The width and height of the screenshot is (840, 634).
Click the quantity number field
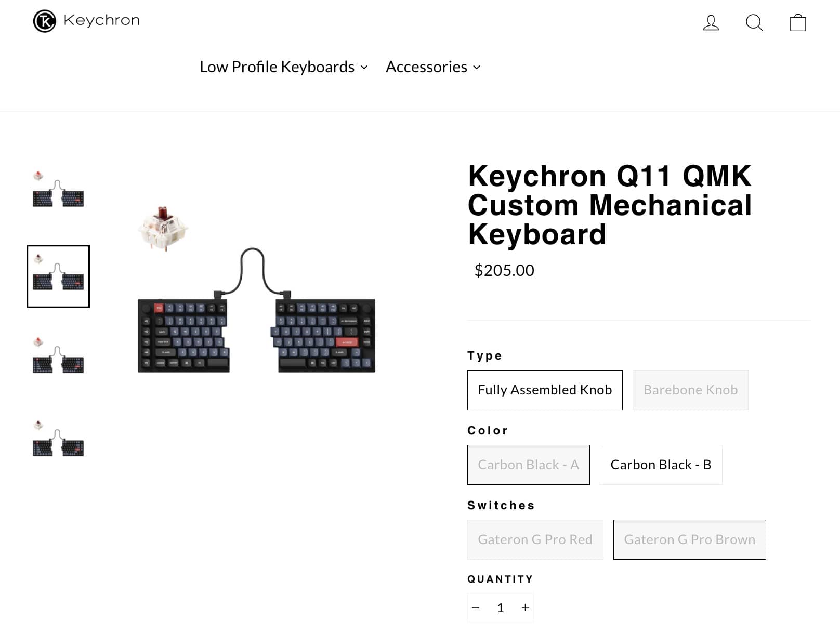(501, 607)
